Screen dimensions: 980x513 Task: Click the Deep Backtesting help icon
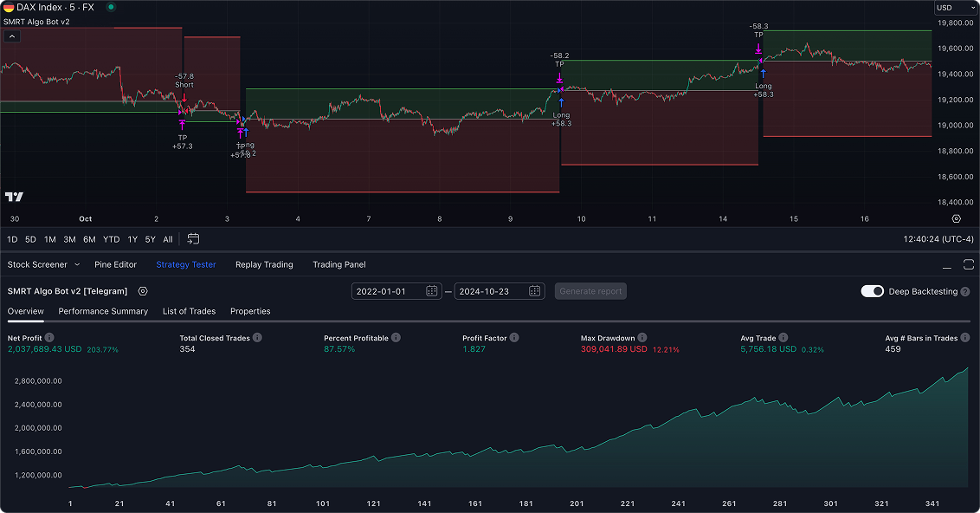coord(965,291)
